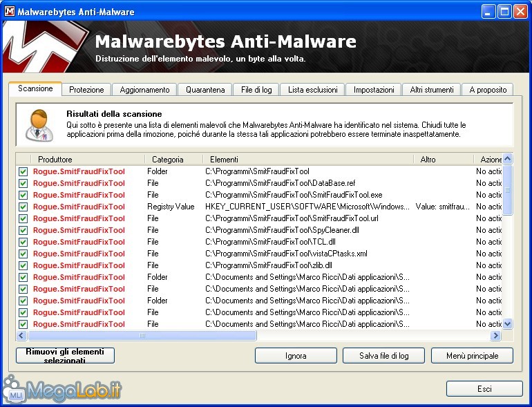Select path ending SmitFraudFixTool.exe
Screen dimensions: 532x407
pos(294,195)
